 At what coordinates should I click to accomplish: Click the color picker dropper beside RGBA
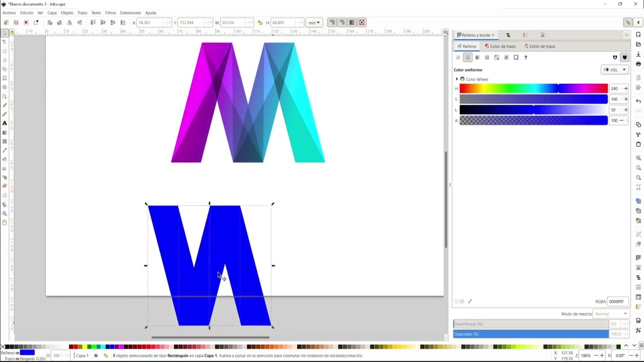[x=470, y=302]
